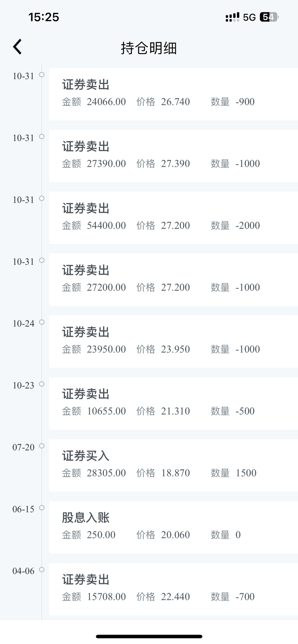The image size is (298, 644).
Task: View the 证券卖出 entry priced at 23.950
Action: (173, 341)
